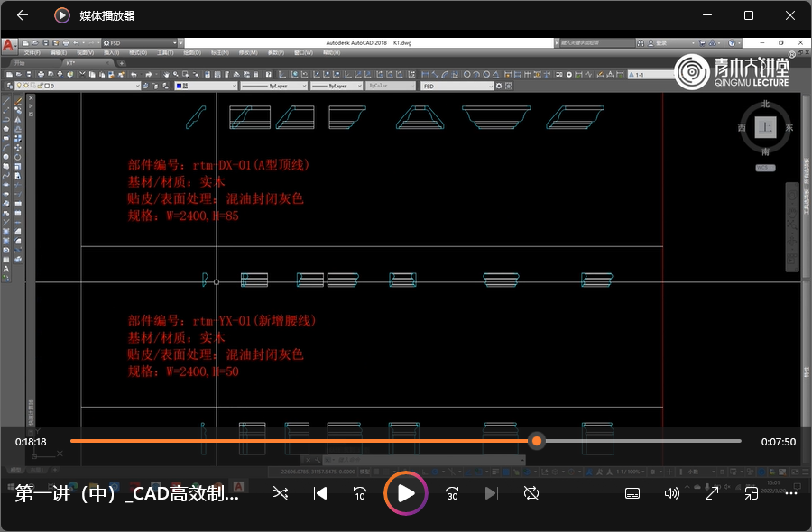Open the AutoCAD help question-mark icon
The width and height of the screenshot is (812, 532).
click(x=732, y=43)
